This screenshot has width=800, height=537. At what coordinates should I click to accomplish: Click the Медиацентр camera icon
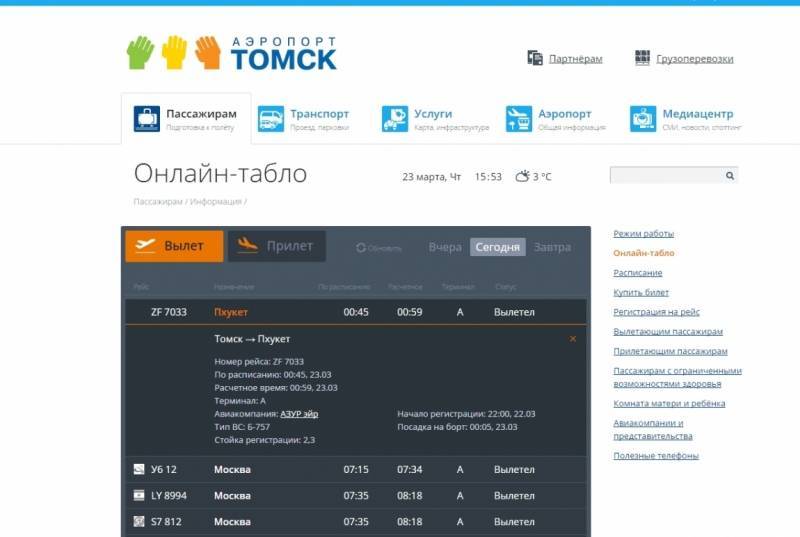(x=643, y=119)
